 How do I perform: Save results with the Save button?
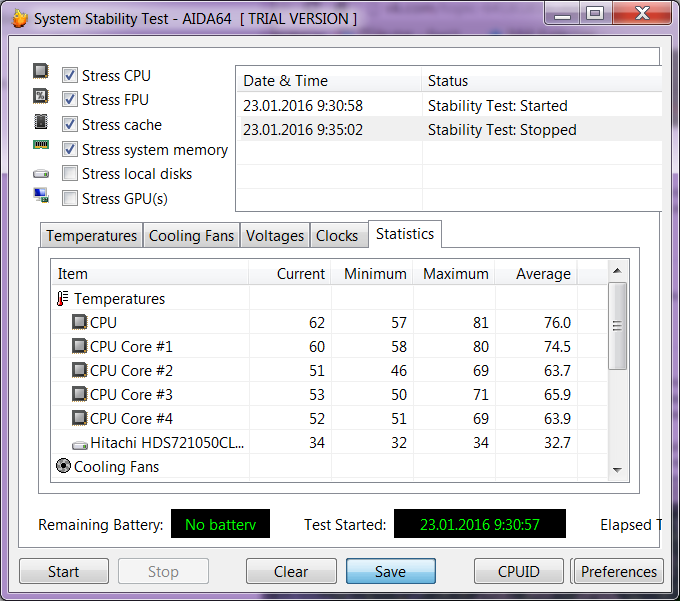click(390, 572)
